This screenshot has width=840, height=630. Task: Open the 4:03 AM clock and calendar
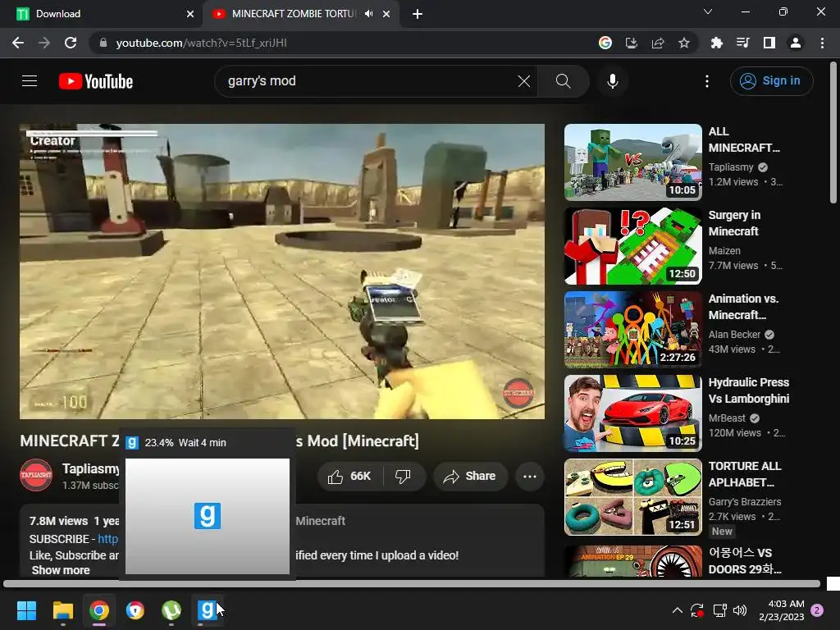(x=781, y=610)
